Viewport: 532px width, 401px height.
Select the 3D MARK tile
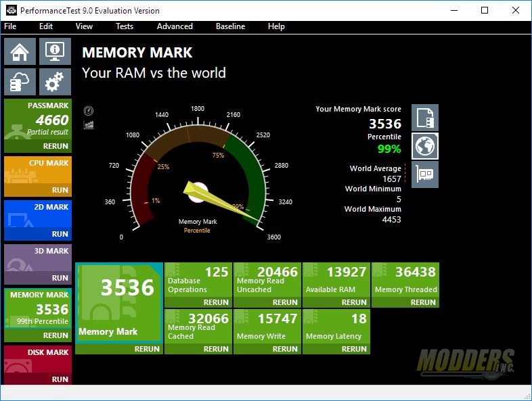[x=38, y=258]
